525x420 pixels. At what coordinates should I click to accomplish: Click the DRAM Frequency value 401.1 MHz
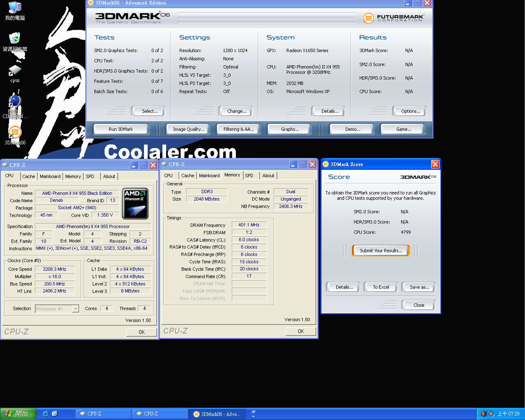click(x=249, y=225)
